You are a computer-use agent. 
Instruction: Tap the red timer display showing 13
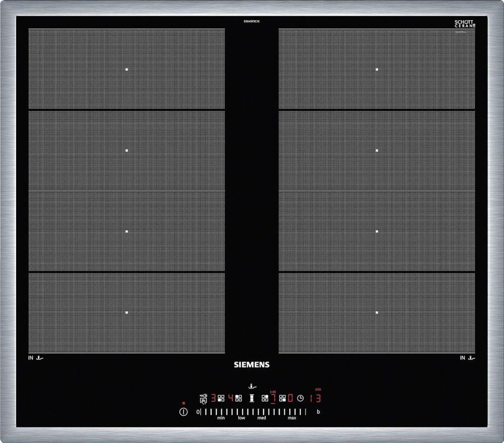[x=315, y=399]
